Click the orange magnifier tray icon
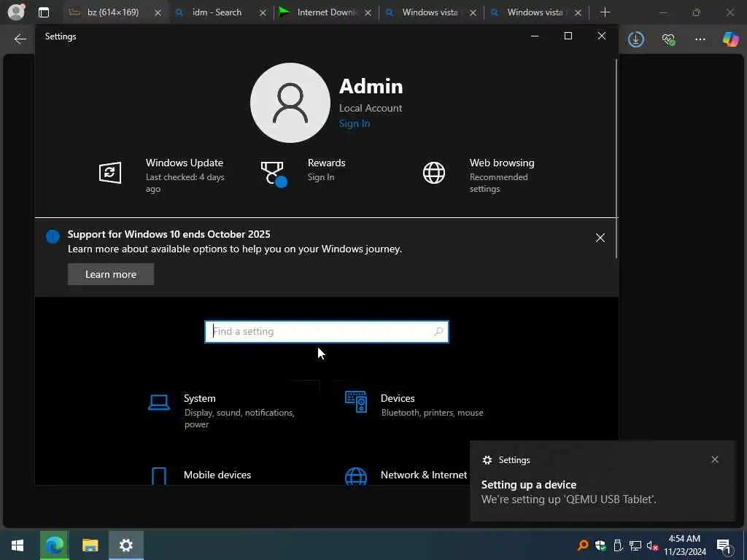The width and height of the screenshot is (747, 560). (582, 545)
